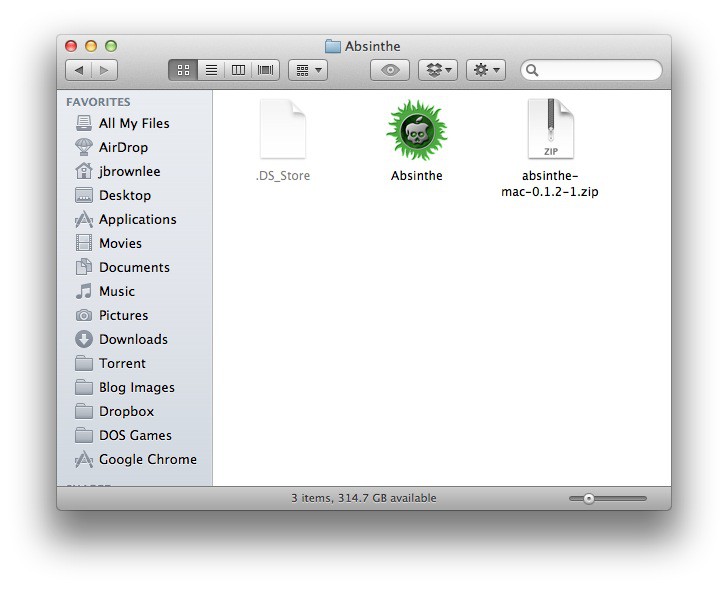Image resolution: width=728 pixels, height=589 pixels.
Task: Select the .DS_Store file icon
Action: [282, 131]
